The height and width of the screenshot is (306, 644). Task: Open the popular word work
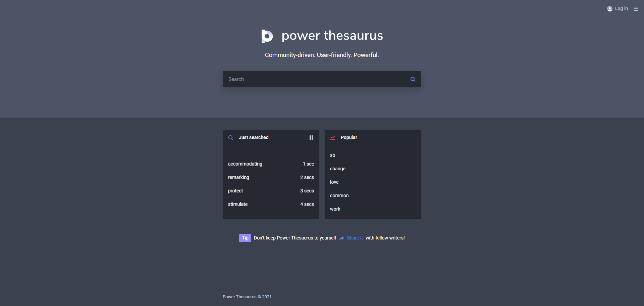click(x=335, y=209)
